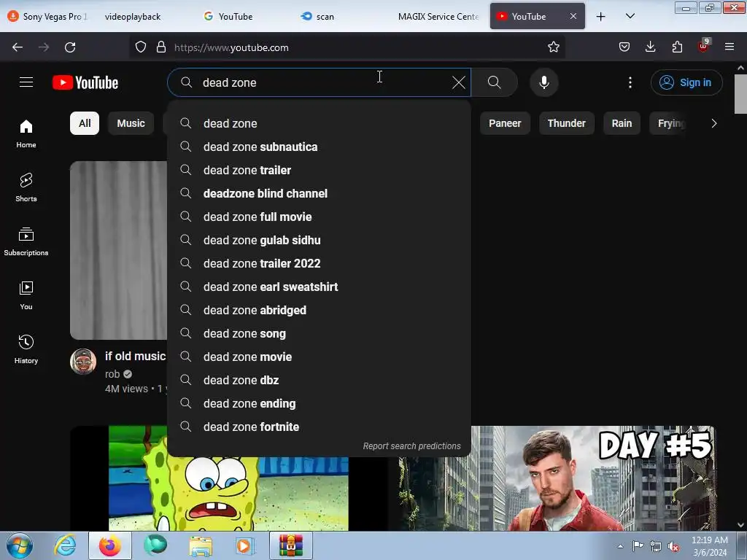Show more filter chips with right chevron
Viewport: 747px width, 560px height.
click(x=713, y=123)
